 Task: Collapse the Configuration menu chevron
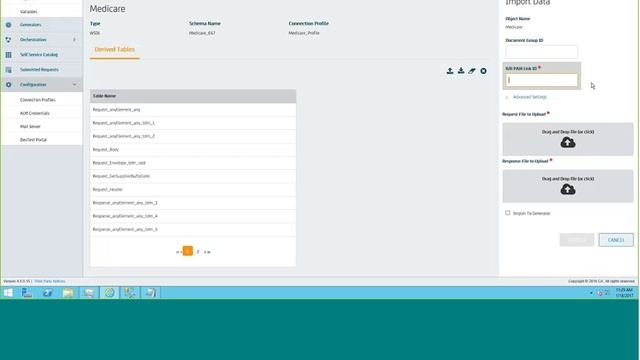pyautogui.click(x=74, y=84)
